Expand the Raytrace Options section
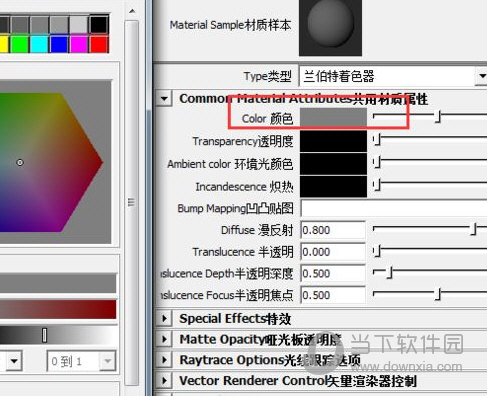The image size is (487, 396). (x=164, y=360)
